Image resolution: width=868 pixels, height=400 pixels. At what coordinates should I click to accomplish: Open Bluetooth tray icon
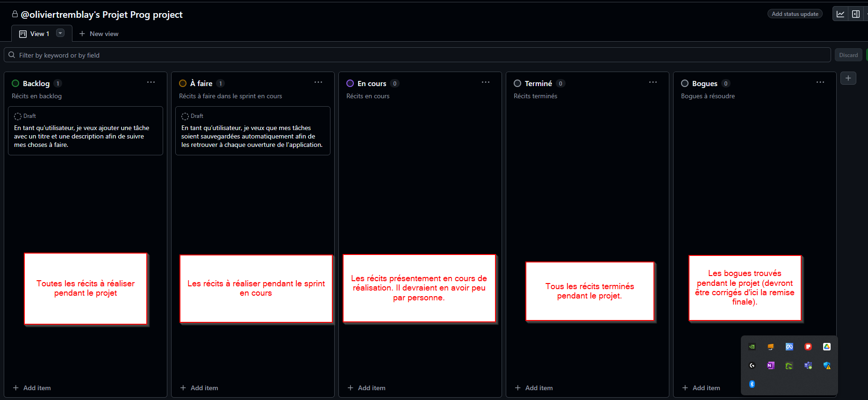[752, 384]
